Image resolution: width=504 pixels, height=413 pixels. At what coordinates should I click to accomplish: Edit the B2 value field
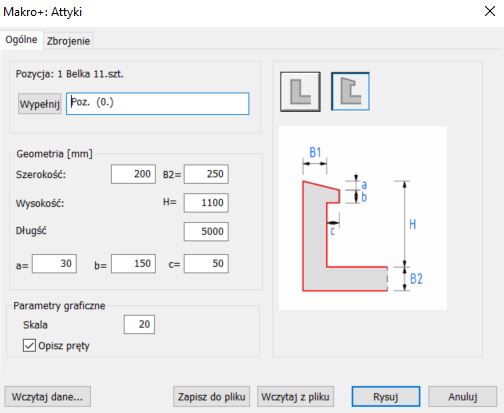(x=206, y=174)
